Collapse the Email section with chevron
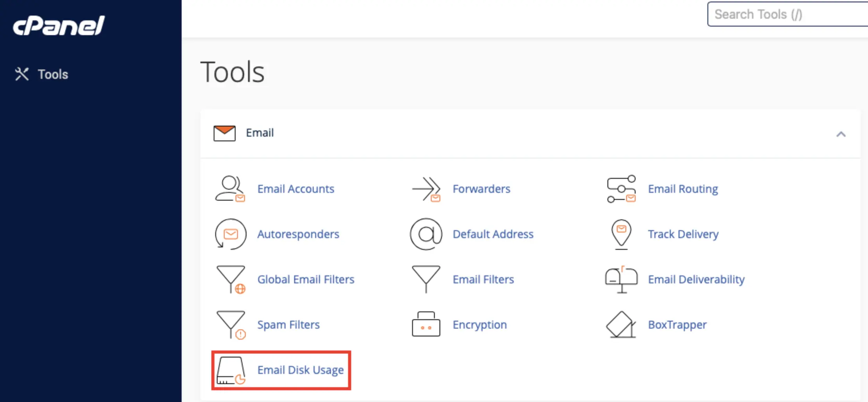This screenshot has width=868, height=402. pos(841,134)
